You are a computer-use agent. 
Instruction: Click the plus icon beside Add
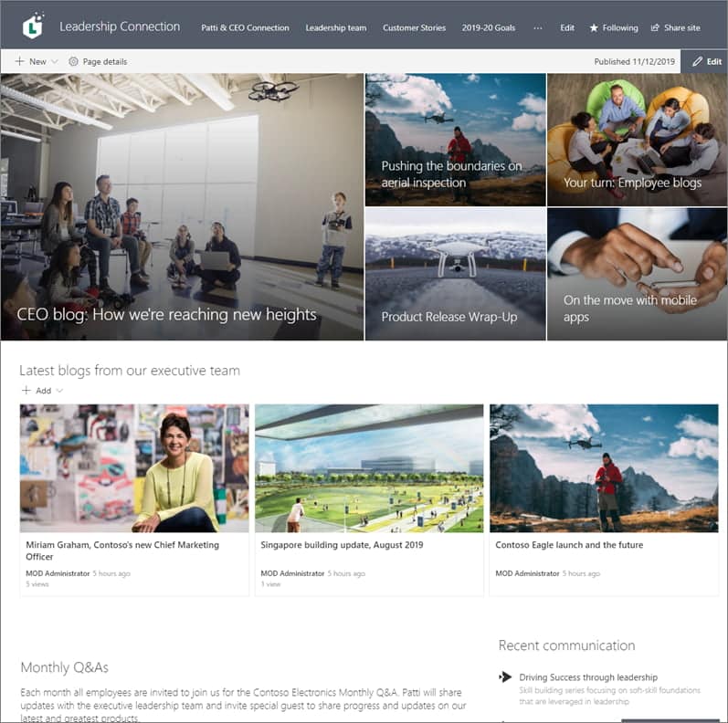26,391
